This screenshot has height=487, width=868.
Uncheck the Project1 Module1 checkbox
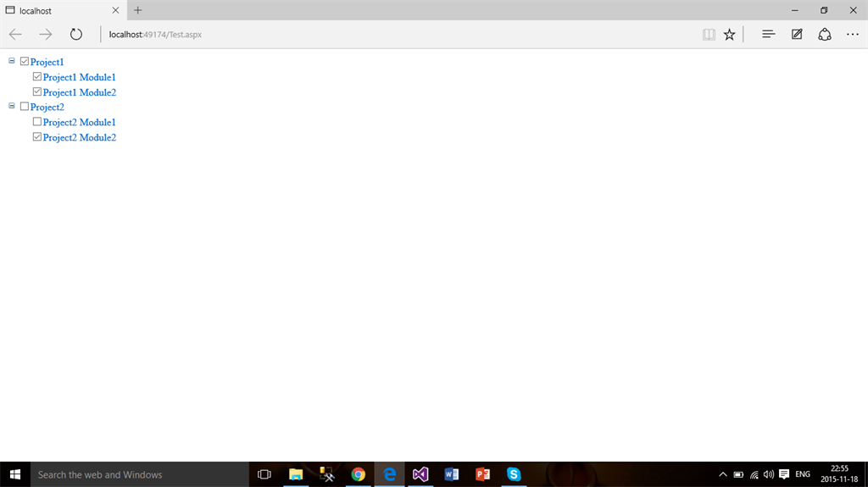[x=37, y=76]
